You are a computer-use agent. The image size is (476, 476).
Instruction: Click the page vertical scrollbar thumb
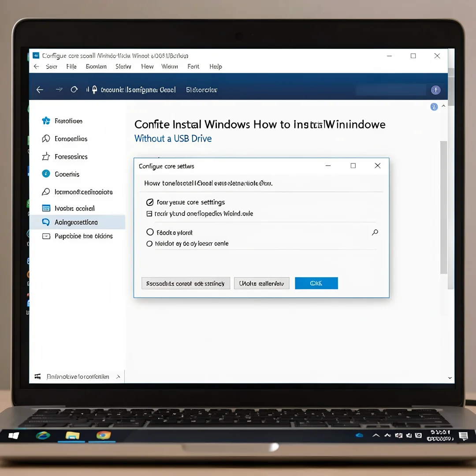click(443, 207)
